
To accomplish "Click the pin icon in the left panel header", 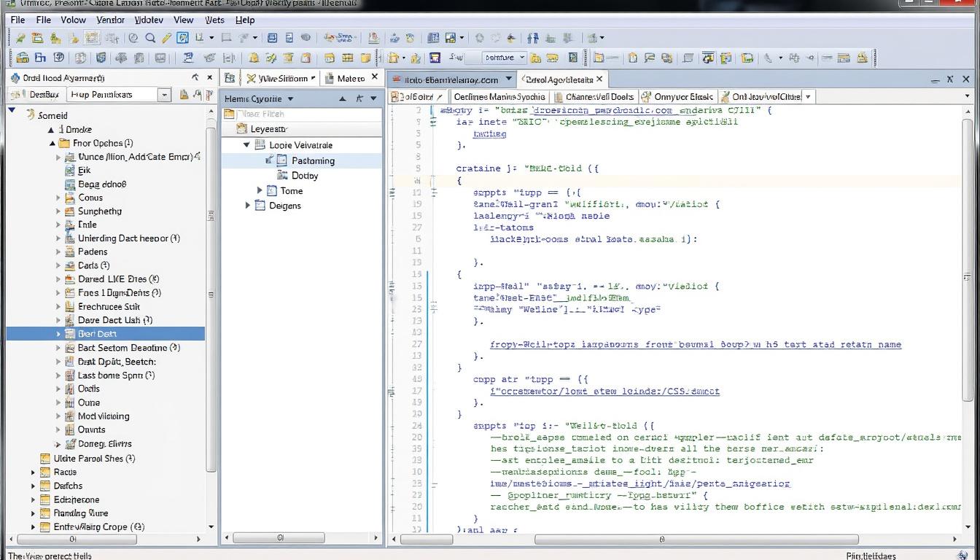I will pyautogui.click(x=195, y=77).
